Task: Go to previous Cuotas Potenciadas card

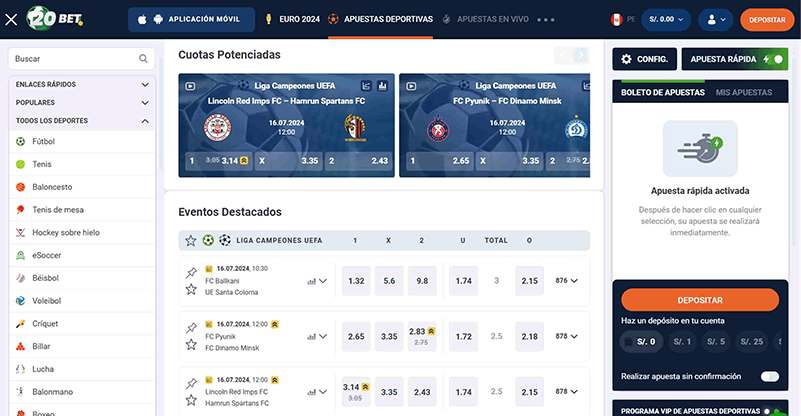Action: point(563,55)
